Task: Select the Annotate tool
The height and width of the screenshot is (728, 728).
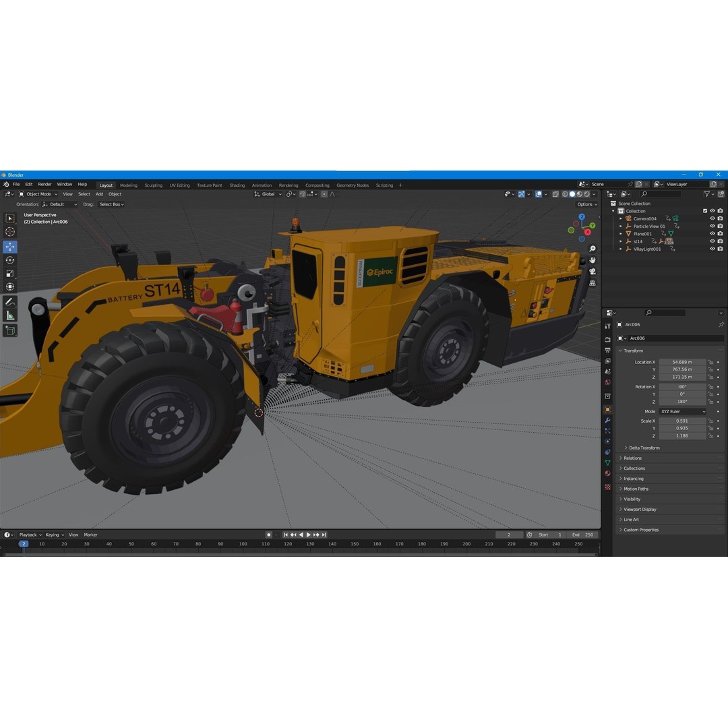Action: click(9, 302)
